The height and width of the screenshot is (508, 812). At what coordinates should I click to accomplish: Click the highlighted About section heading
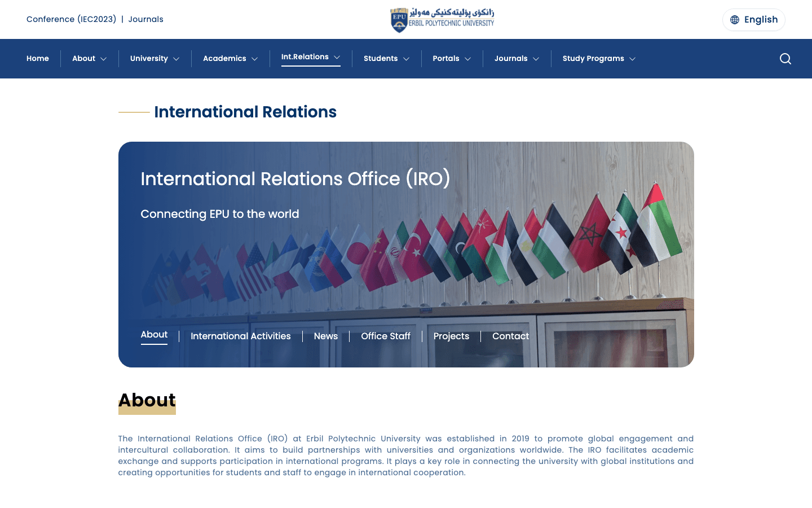tap(147, 400)
